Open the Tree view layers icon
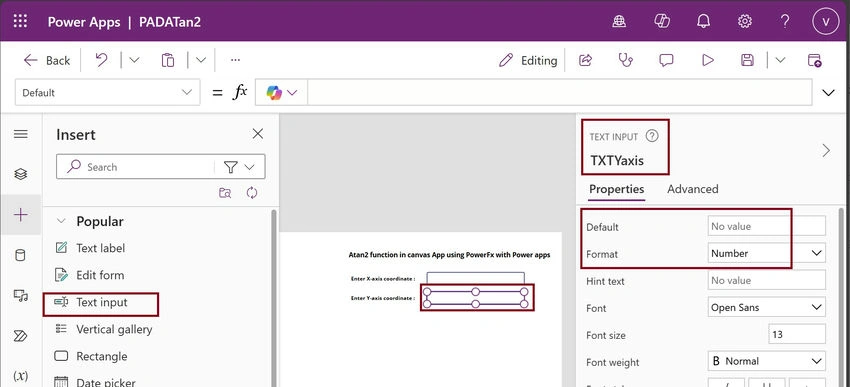This screenshot has height=387, width=850. (x=21, y=174)
